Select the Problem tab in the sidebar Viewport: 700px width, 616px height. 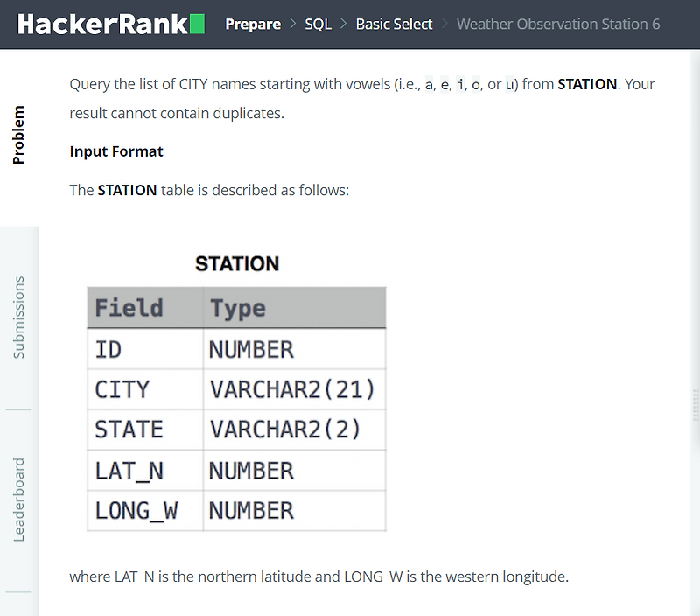pyautogui.click(x=20, y=132)
